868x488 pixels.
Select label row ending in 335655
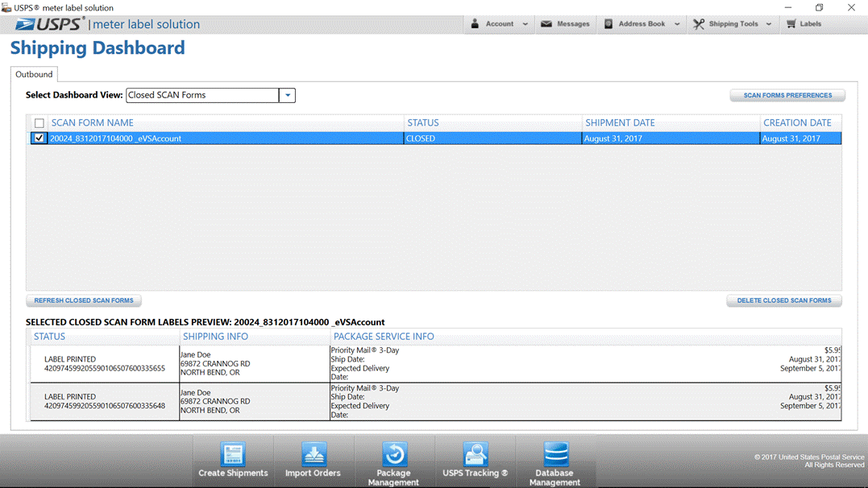pyautogui.click(x=436, y=364)
